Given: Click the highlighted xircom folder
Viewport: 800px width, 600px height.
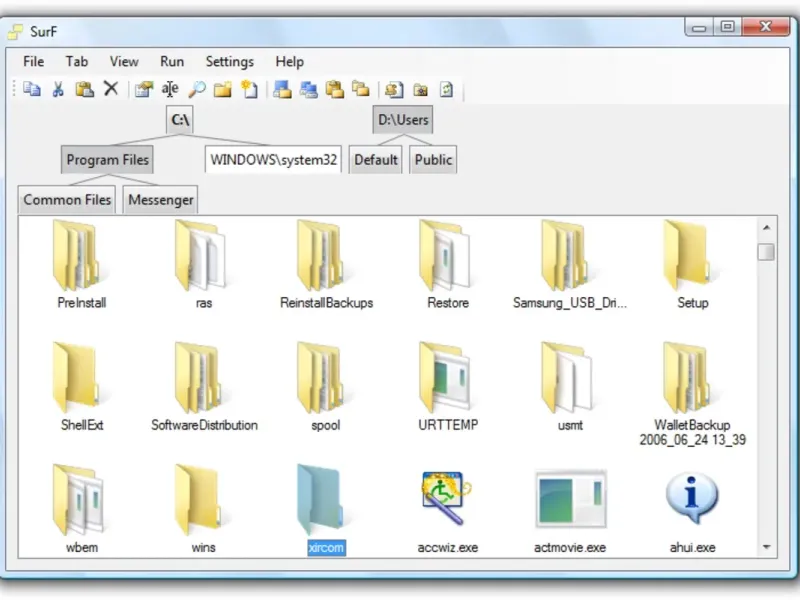Looking at the screenshot, I should (326, 509).
